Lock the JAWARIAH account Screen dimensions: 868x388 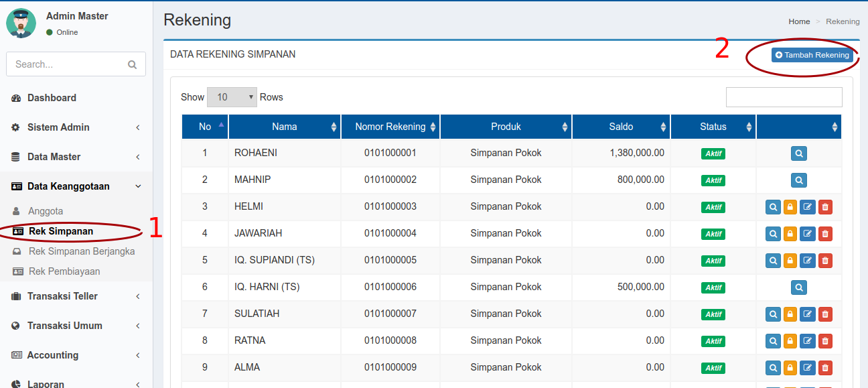790,234
